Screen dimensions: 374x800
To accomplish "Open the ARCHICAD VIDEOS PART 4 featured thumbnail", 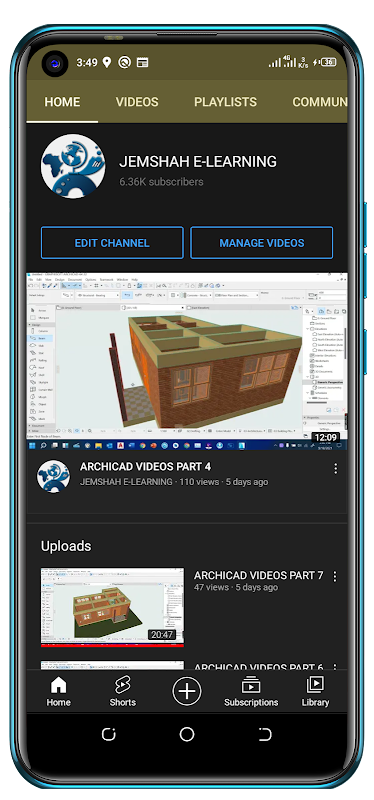I will click(x=187, y=361).
